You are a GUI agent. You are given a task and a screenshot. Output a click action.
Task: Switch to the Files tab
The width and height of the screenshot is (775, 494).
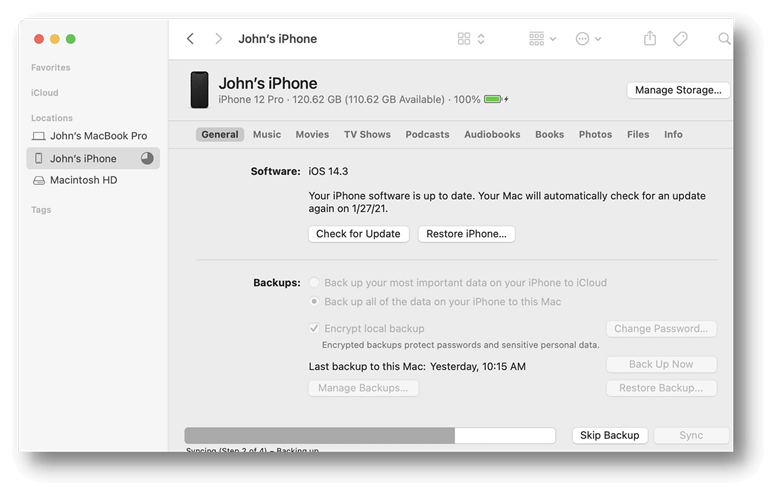(638, 135)
